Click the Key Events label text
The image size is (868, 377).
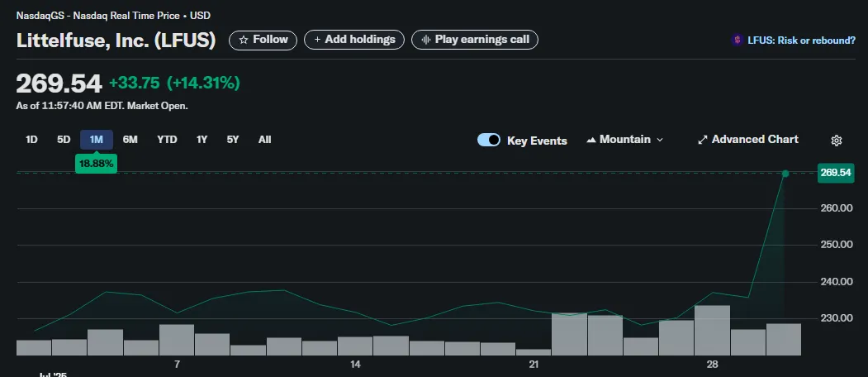(537, 141)
